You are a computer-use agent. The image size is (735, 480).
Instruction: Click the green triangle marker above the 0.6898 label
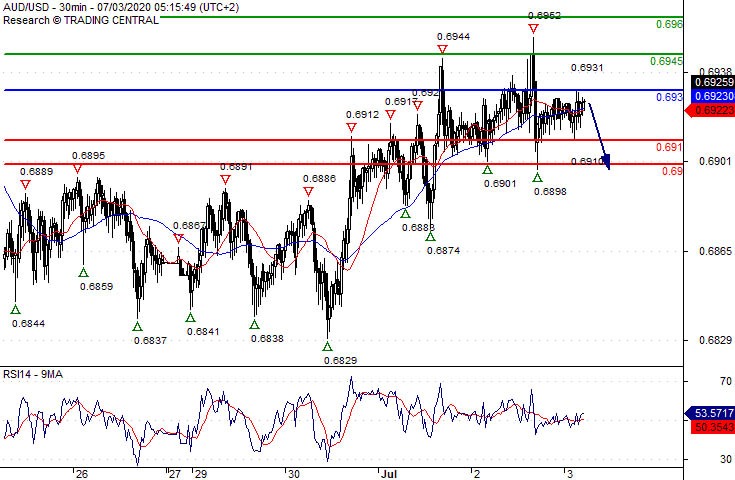coord(537,177)
